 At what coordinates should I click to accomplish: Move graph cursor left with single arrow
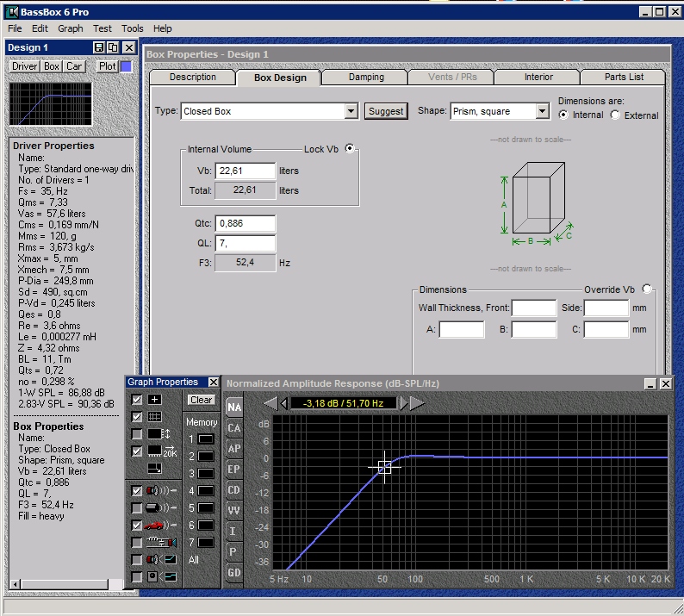(283, 403)
